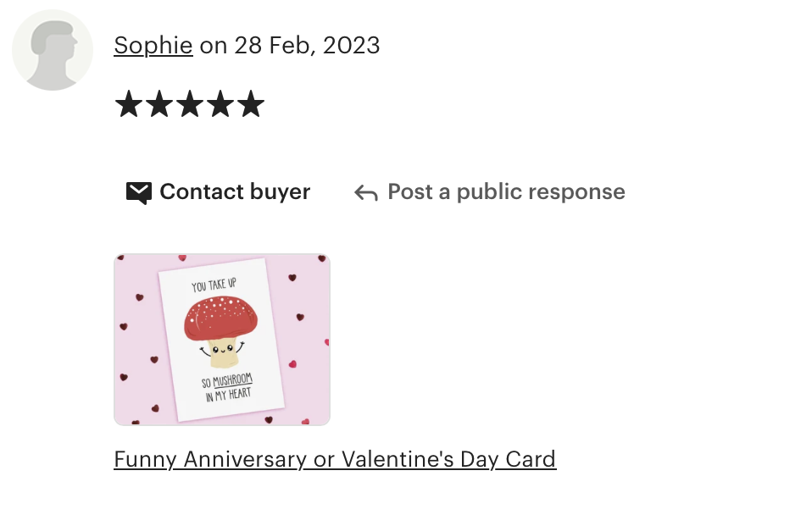This screenshot has height=515, width=812.
Task: Select the Contact buyer button text
Action: (235, 192)
